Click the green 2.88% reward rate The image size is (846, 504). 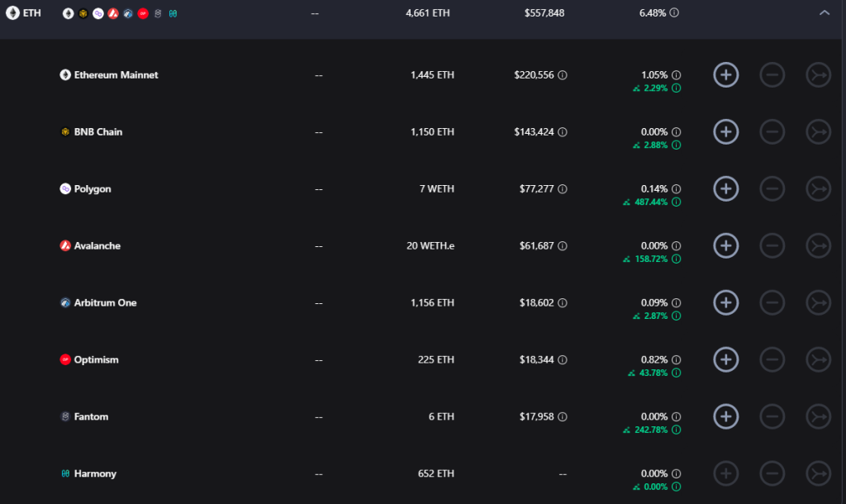655,145
